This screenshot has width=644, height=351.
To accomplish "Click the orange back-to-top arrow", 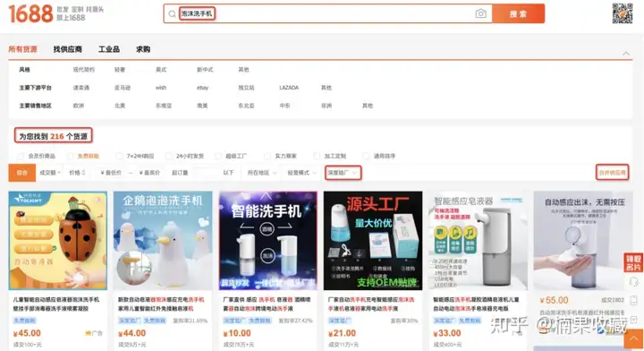I will point(633,339).
